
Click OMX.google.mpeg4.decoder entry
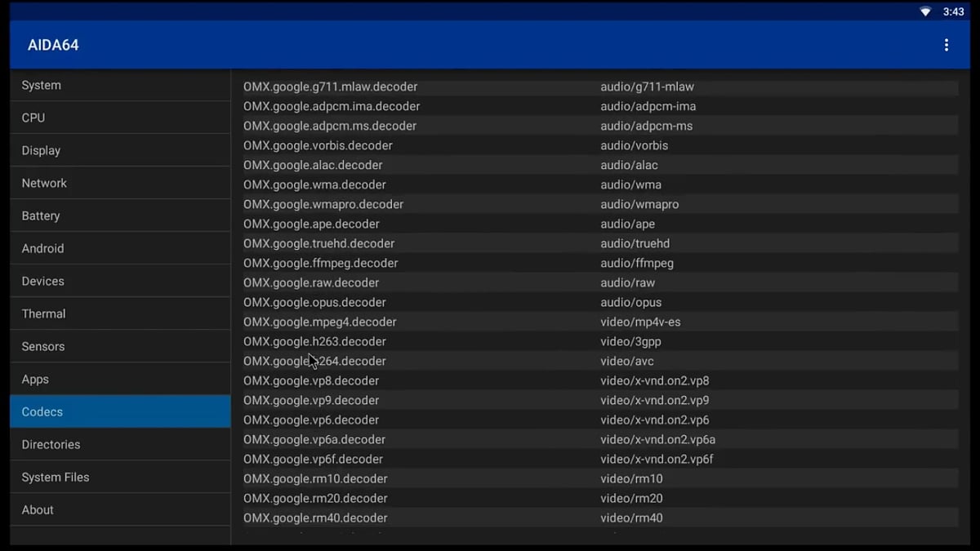click(x=600, y=322)
